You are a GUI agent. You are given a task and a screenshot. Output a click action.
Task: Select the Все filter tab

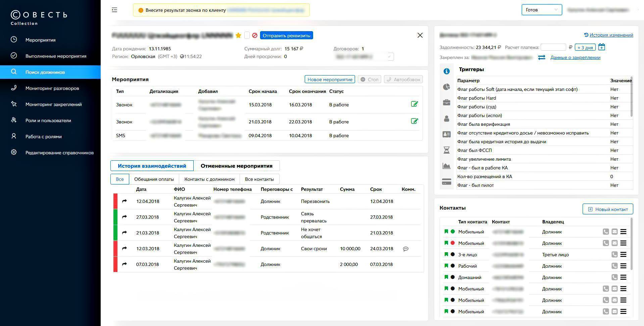[x=120, y=179]
